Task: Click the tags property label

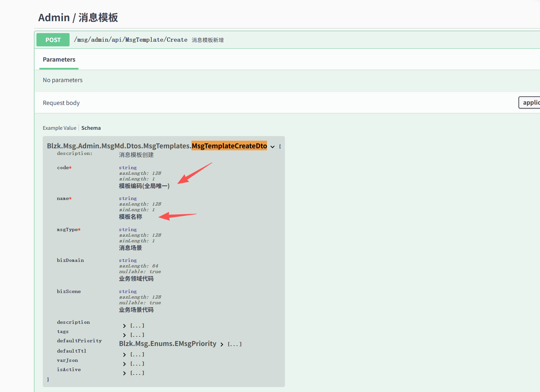Action: [x=63, y=332]
